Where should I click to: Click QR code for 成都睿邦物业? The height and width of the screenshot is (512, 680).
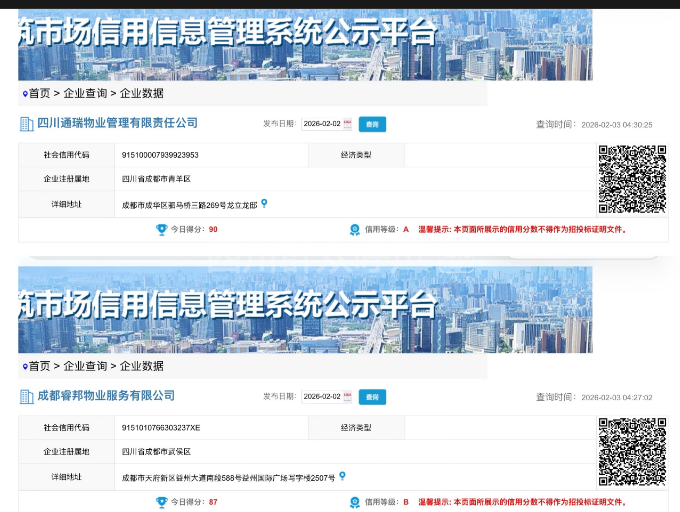(632, 452)
